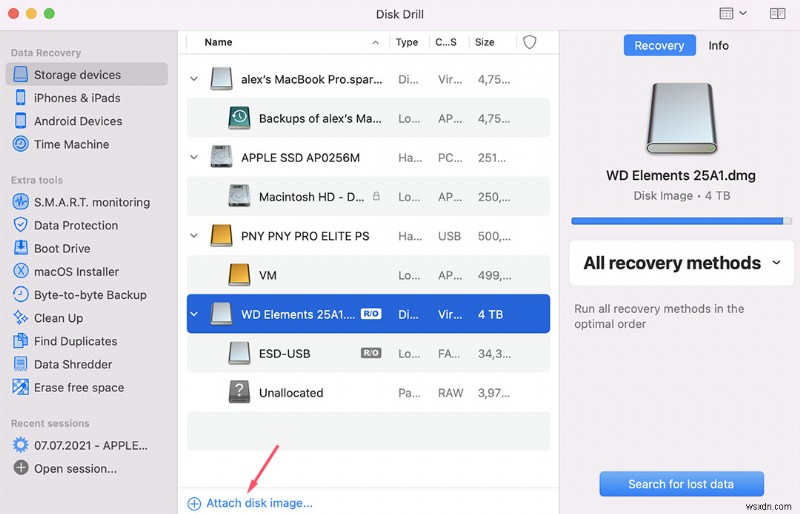Viewport: 800px width, 514px height.
Task: Click the Macintosh HD lock icon
Action: (x=376, y=196)
